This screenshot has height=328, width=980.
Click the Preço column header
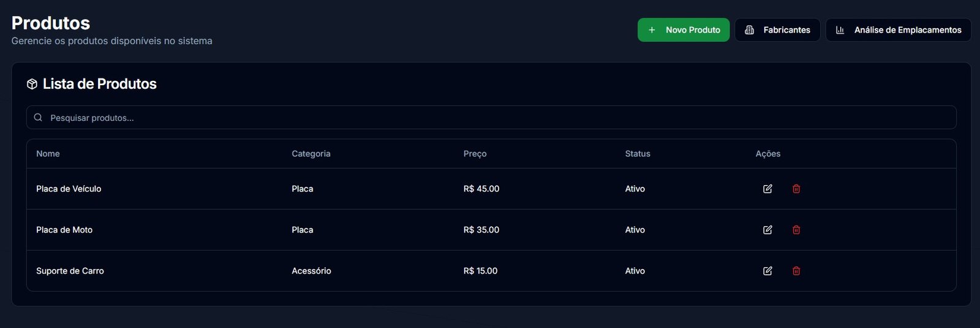pyautogui.click(x=475, y=154)
